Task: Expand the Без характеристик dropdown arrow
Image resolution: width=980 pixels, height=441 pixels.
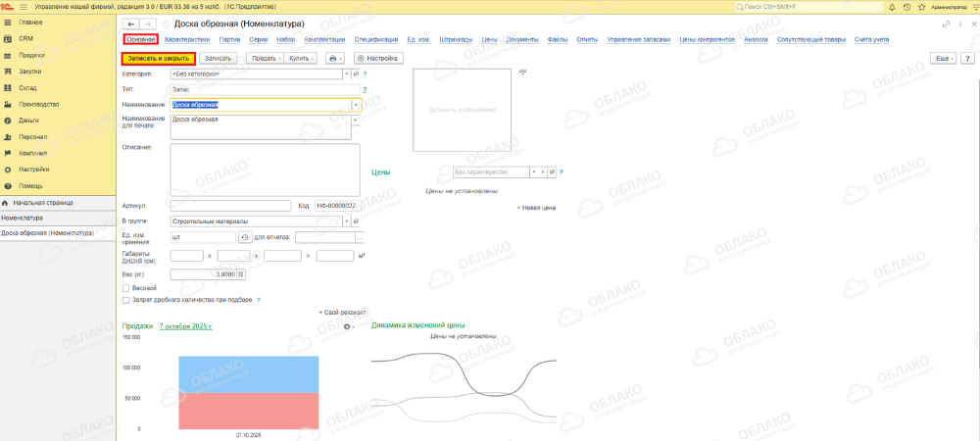Action: 533,171
